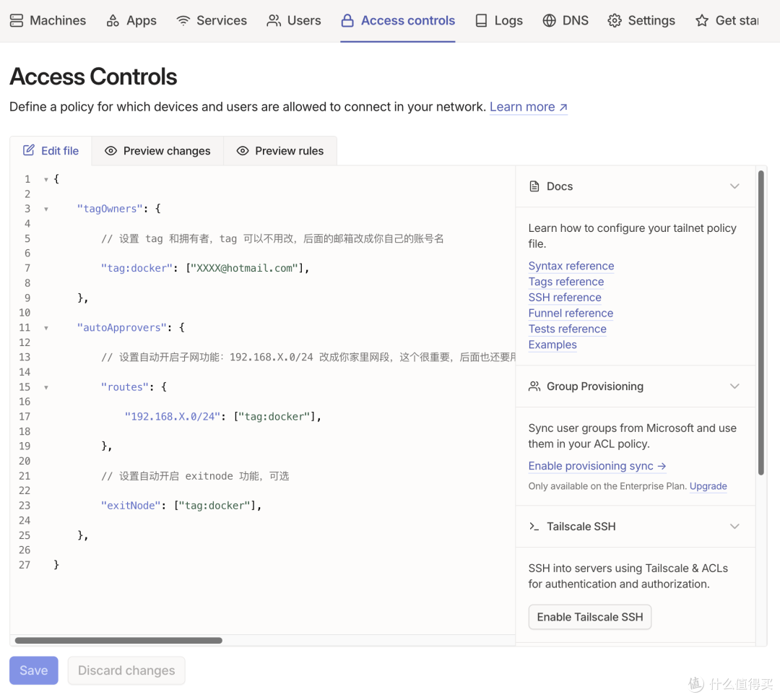Open the Machines tab
The image size is (780, 700).
point(48,20)
